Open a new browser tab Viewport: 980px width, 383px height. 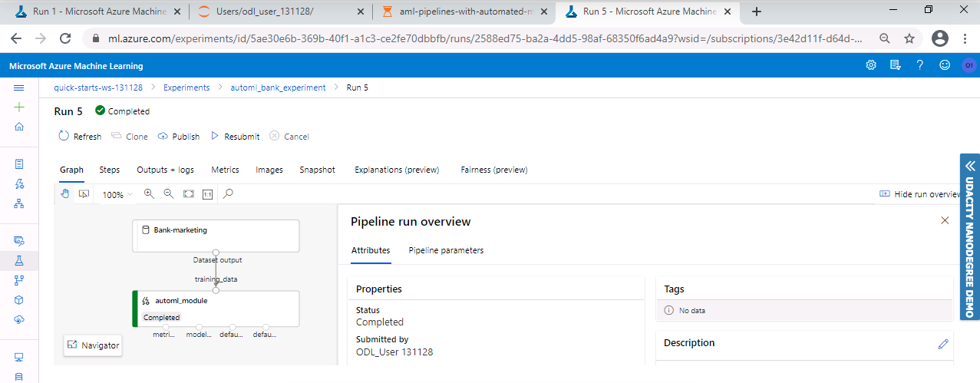(757, 12)
